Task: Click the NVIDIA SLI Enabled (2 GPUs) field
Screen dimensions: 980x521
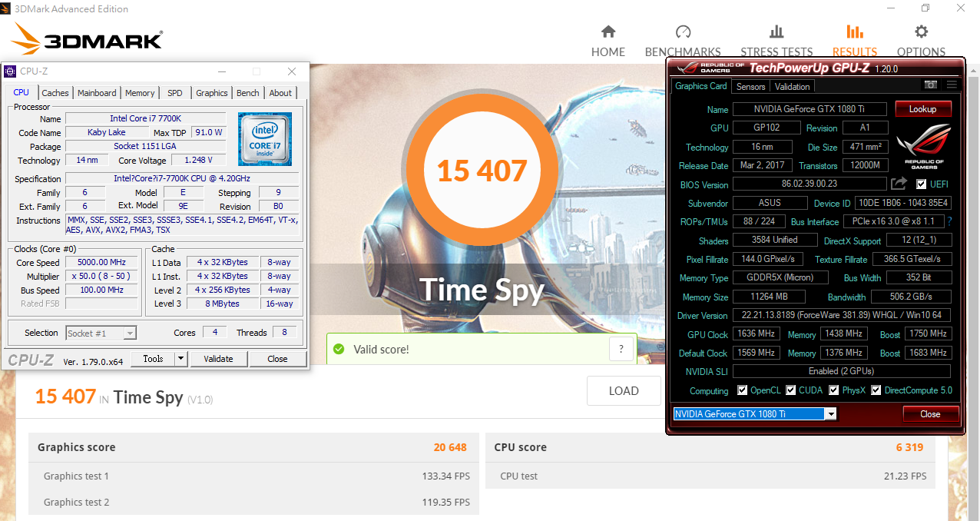Action: [842, 371]
